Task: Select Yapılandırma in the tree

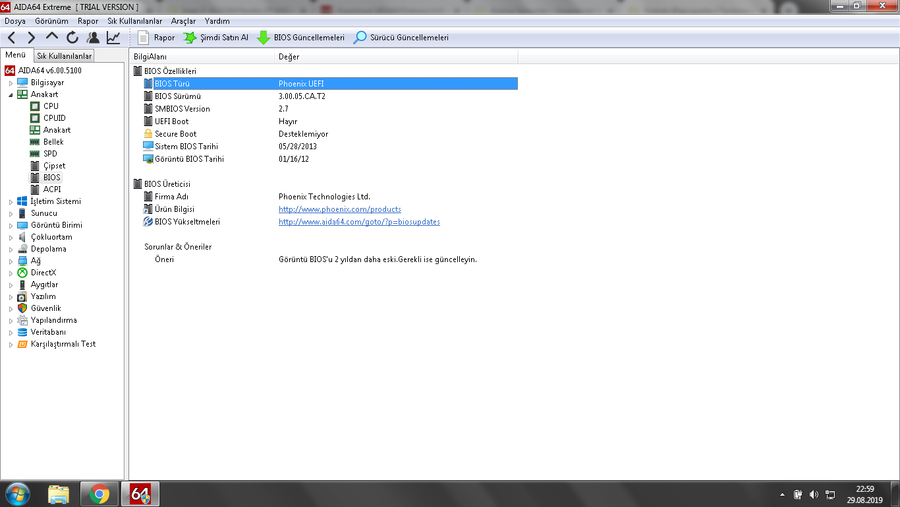Action: [53, 320]
